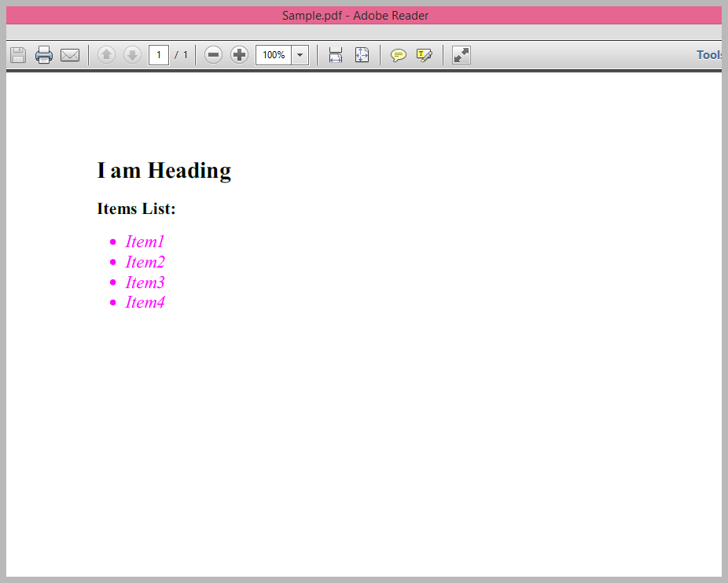
Task: Click the Item1 list entry
Action: [145, 242]
